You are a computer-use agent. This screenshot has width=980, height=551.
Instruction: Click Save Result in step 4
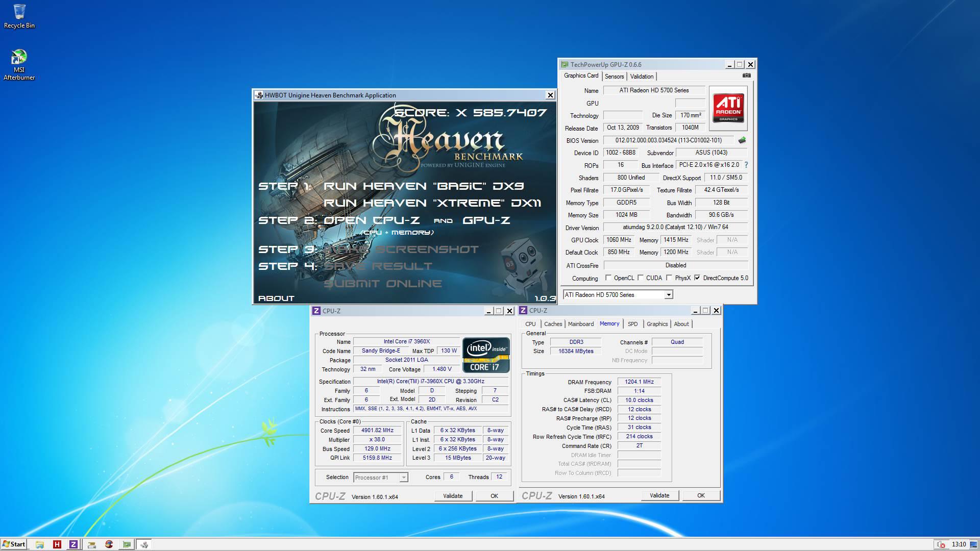(378, 266)
